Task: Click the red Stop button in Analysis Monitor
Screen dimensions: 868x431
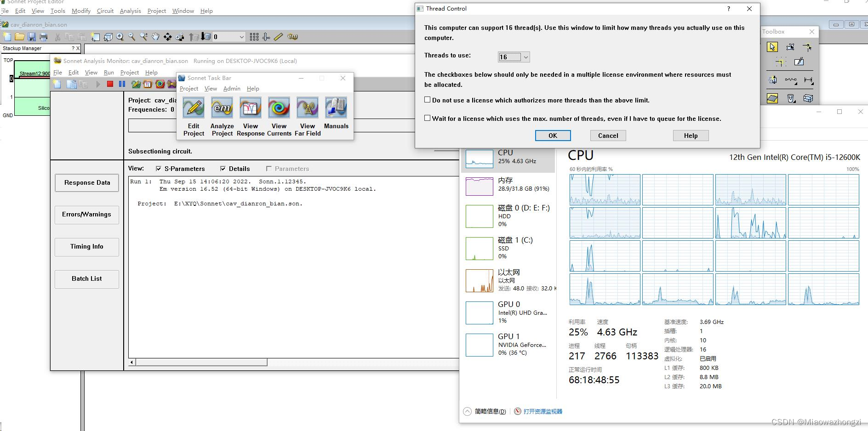Action: click(x=110, y=84)
